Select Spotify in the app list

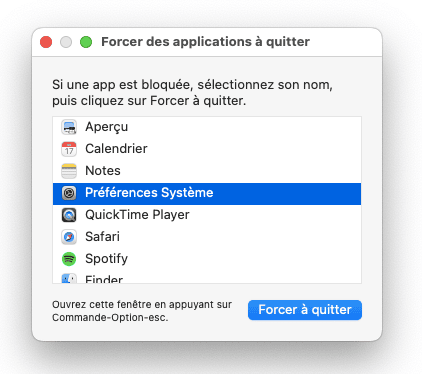tap(207, 259)
